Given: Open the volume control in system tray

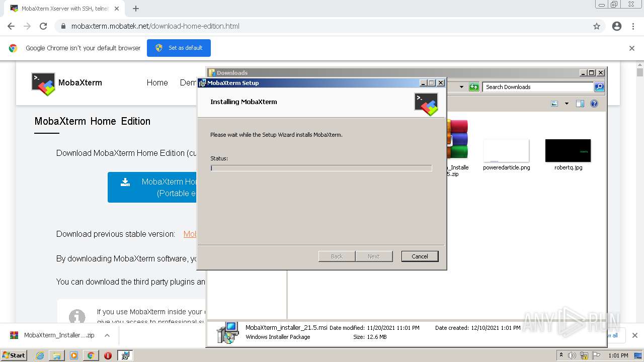Looking at the screenshot, I should point(572,355).
